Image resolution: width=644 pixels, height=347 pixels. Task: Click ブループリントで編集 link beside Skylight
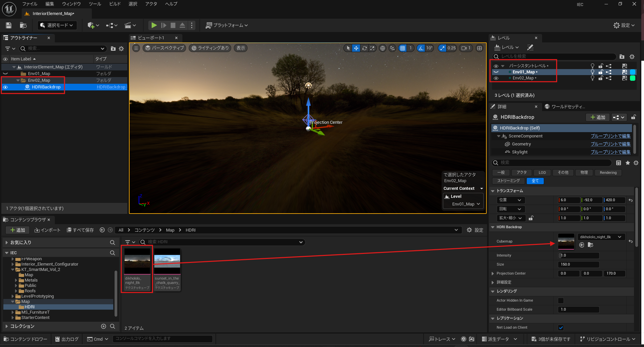coord(610,152)
